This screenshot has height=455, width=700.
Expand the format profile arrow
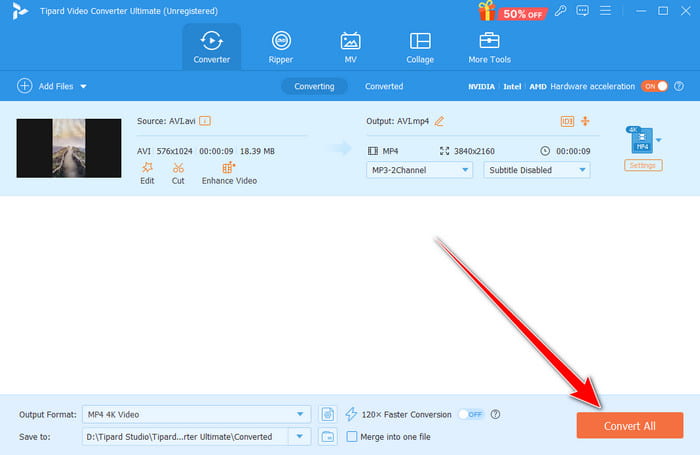tap(658, 140)
